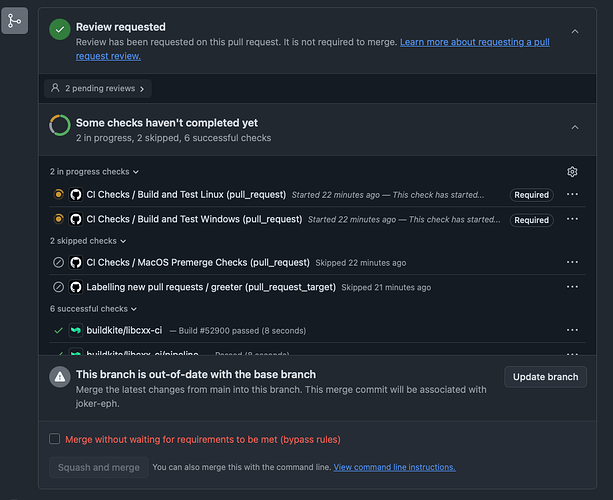The height and width of the screenshot is (500, 613).
Task: Click the Squash and merge button
Action: [98, 467]
